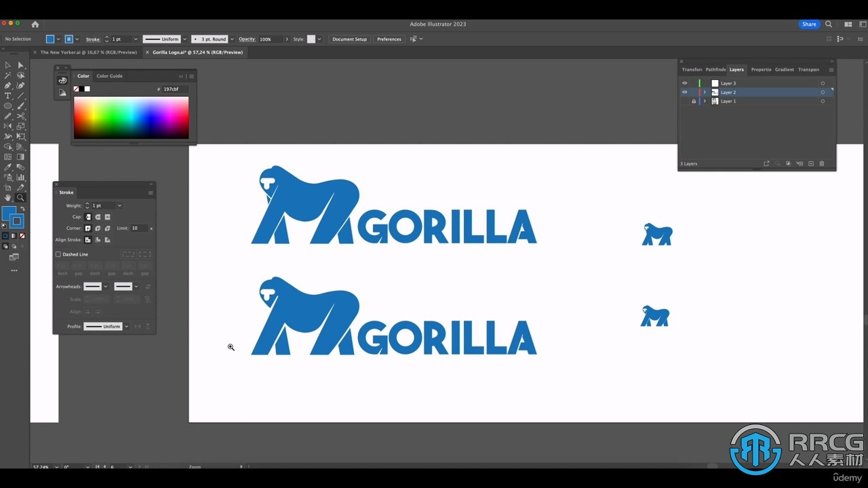Click the Preferences button
The image size is (868, 488).
tap(389, 39)
